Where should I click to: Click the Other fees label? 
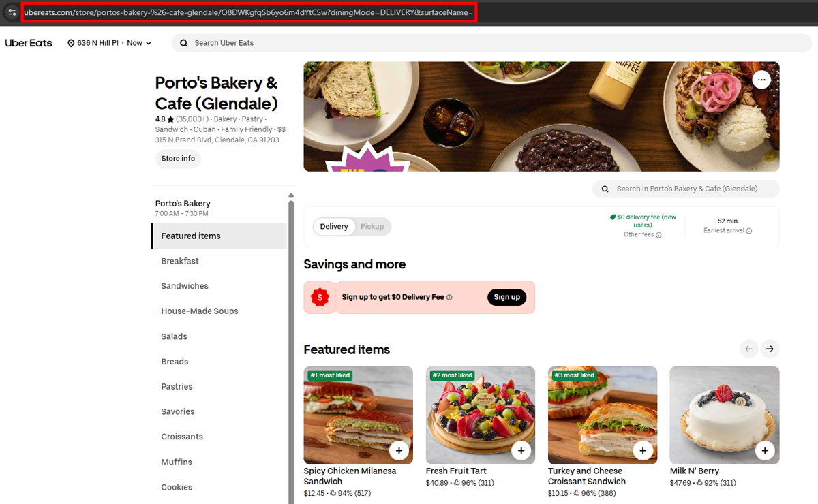[x=639, y=235]
